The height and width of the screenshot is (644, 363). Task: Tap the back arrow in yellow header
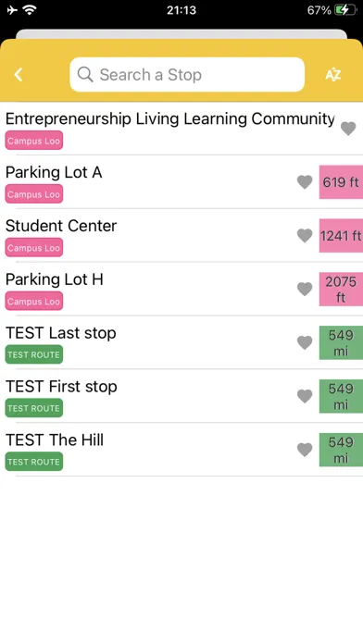19,75
